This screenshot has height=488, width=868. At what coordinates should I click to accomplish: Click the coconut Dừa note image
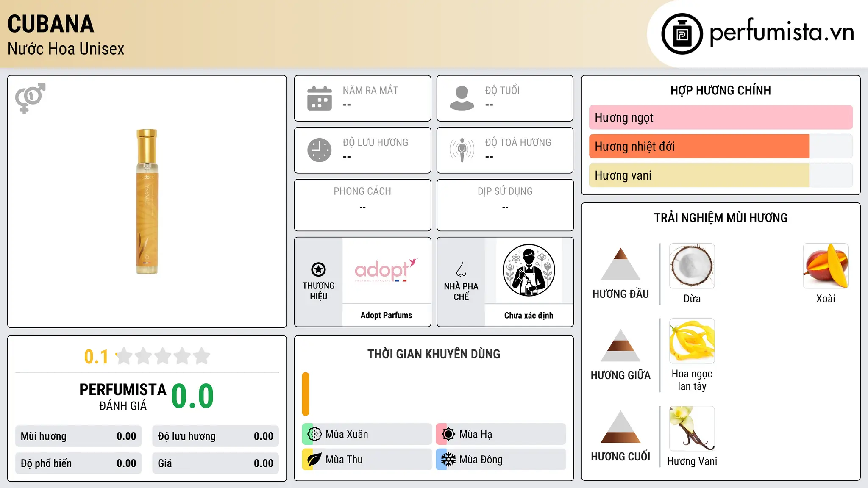coord(692,266)
